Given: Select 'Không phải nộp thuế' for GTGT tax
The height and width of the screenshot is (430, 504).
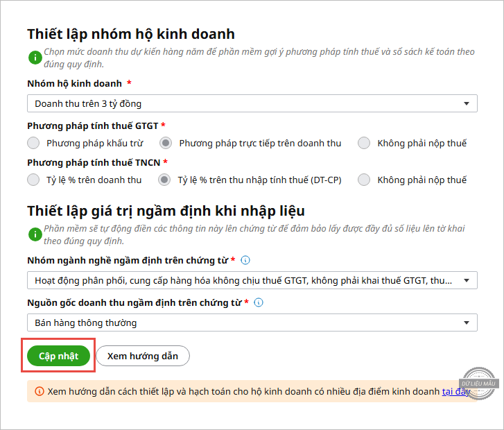Looking at the screenshot, I should click(364, 144).
